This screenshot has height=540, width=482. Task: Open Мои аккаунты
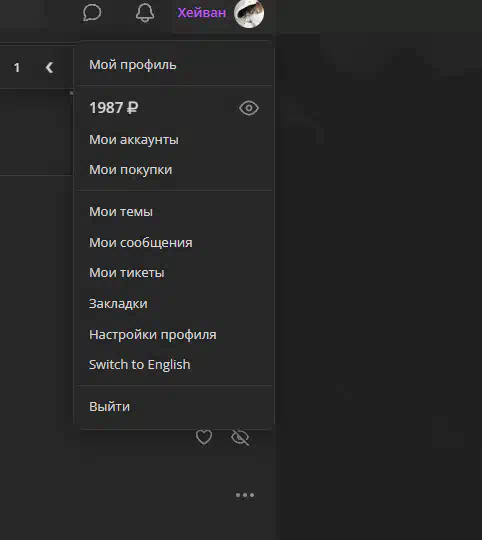click(x=134, y=140)
